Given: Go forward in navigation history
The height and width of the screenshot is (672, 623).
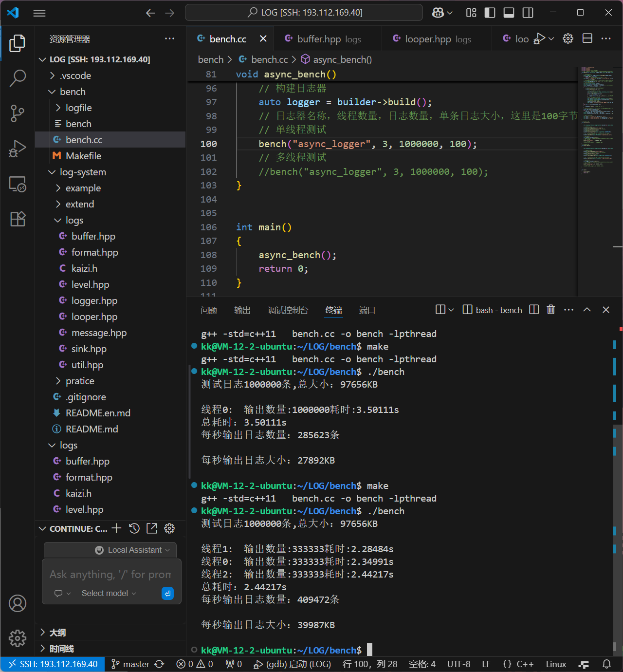Looking at the screenshot, I should [169, 13].
